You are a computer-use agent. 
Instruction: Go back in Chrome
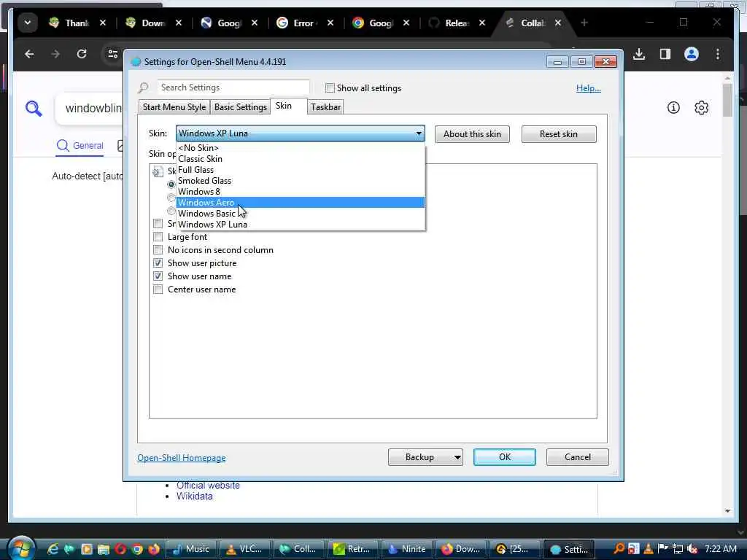point(29,54)
